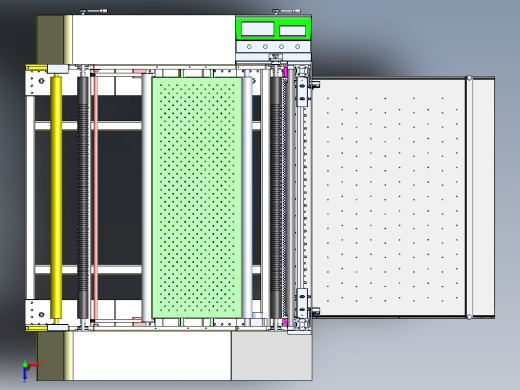Click the larger left display window on green control panel

point(257,29)
